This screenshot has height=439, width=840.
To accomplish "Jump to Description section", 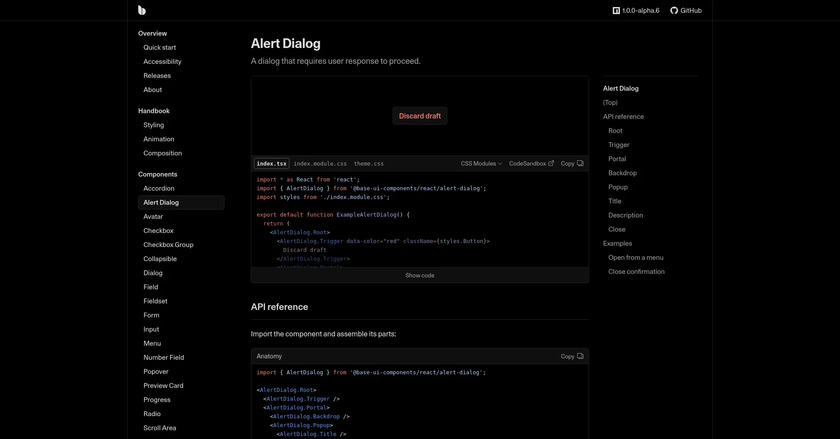I will [x=626, y=215].
